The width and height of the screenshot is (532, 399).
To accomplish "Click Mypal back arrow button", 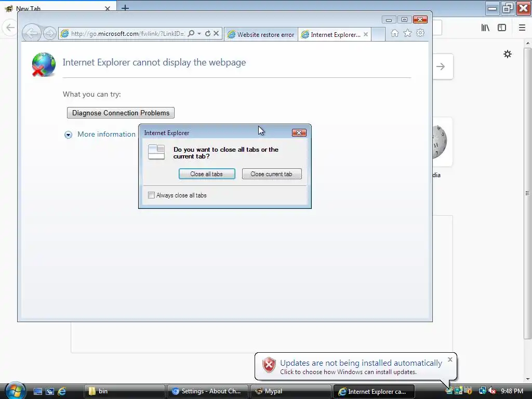I will pos(10,28).
